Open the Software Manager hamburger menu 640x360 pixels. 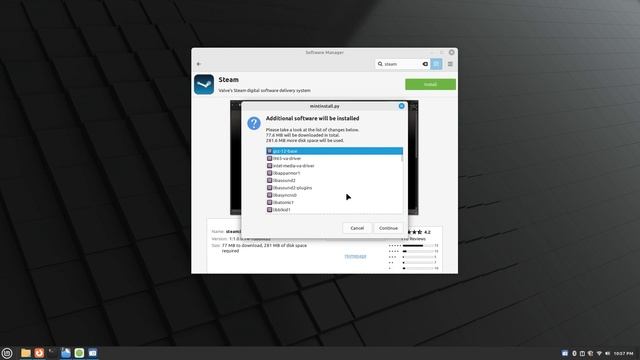[x=450, y=64]
